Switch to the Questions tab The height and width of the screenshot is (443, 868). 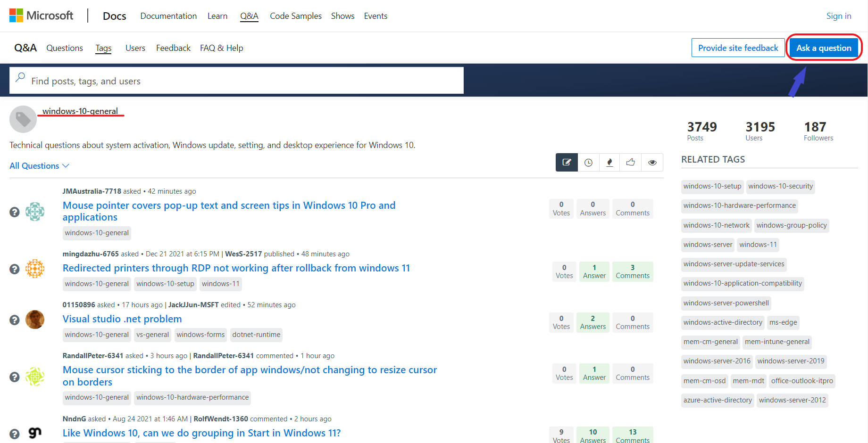[65, 48]
